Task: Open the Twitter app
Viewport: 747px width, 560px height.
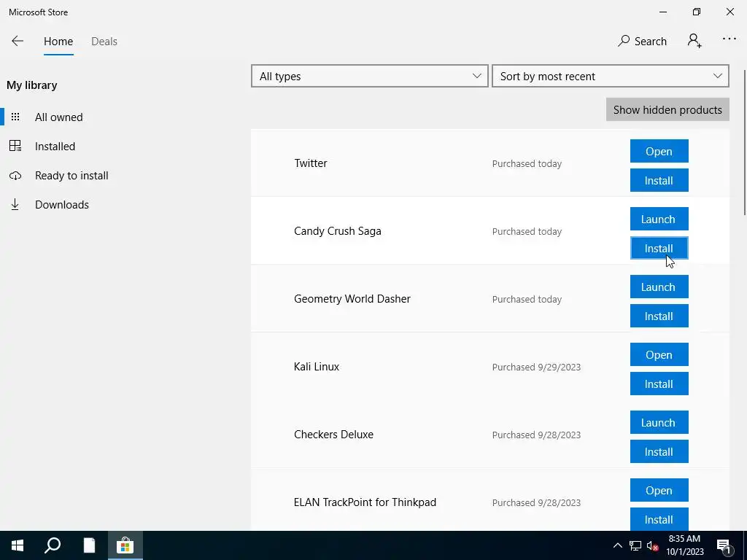Action: coord(659,151)
